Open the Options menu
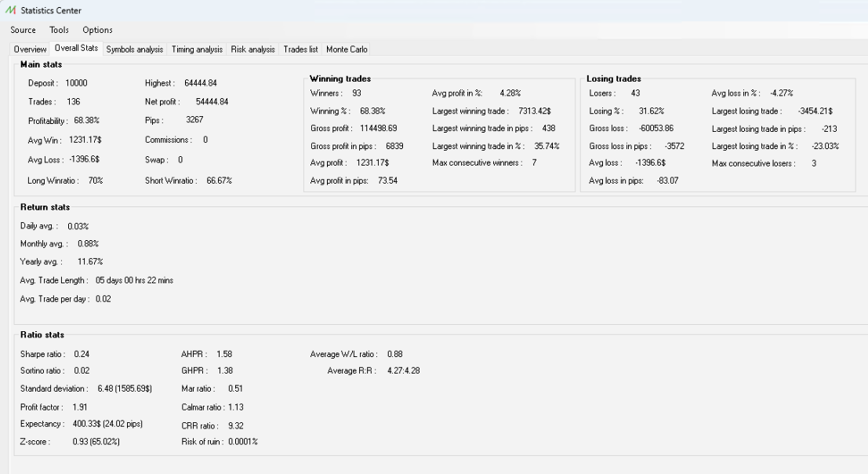 (x=97, y=30)
